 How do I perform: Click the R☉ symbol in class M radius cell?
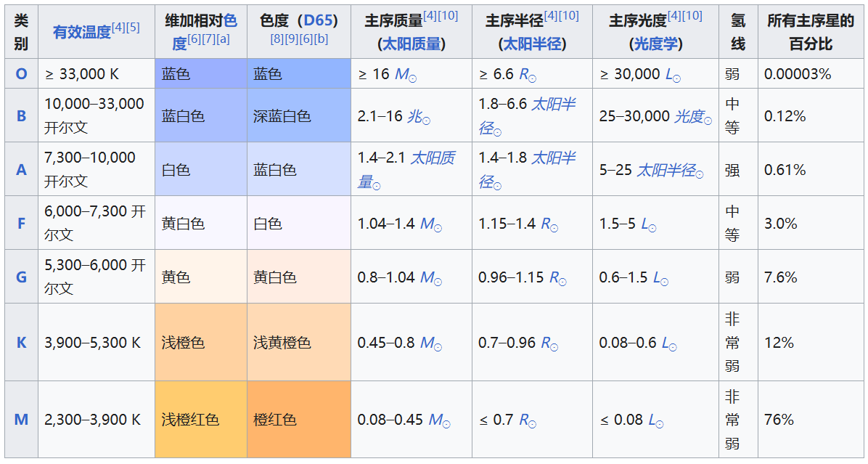pyautogui.click(x=528, y=420)
